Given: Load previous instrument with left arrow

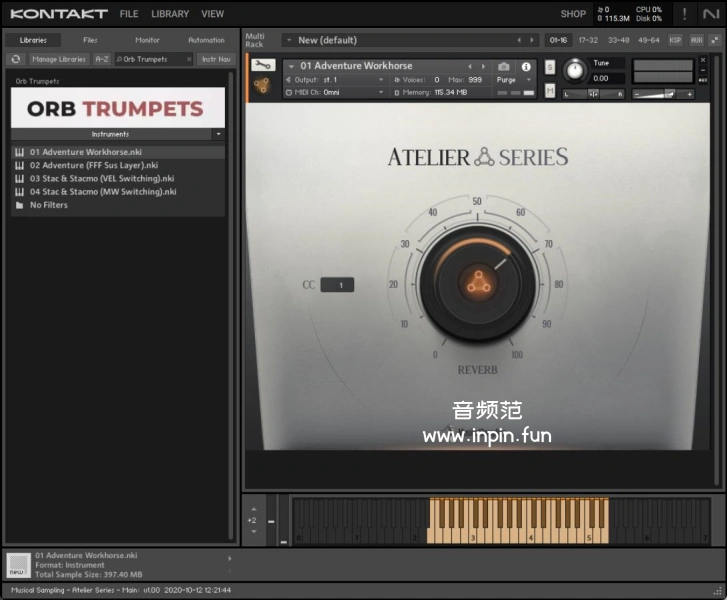Looking at the screenshot, I should 470,66.
